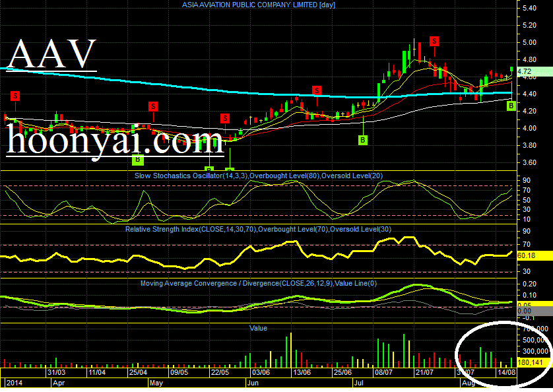Image resolution: width=553 pixels, height=392 pixels.
Task: Click the Jul month label
Action: [x=359, y=383]
